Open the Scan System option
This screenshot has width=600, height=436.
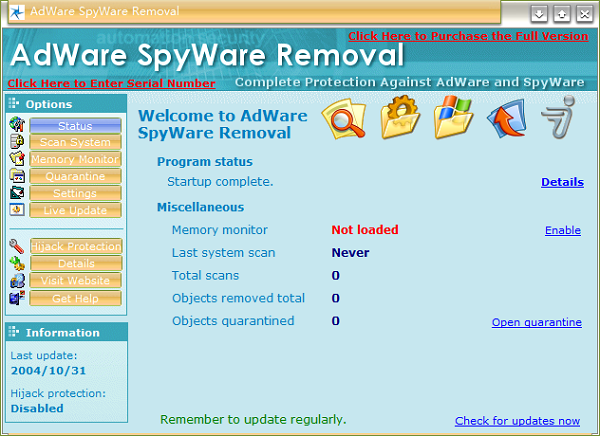[75, 143]
